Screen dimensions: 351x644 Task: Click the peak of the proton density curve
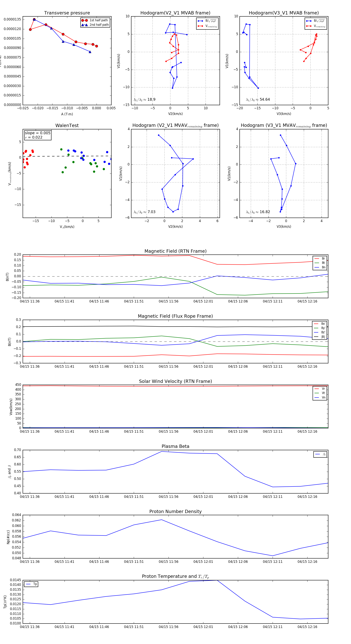pyautogui.click(x=162, y=520)
